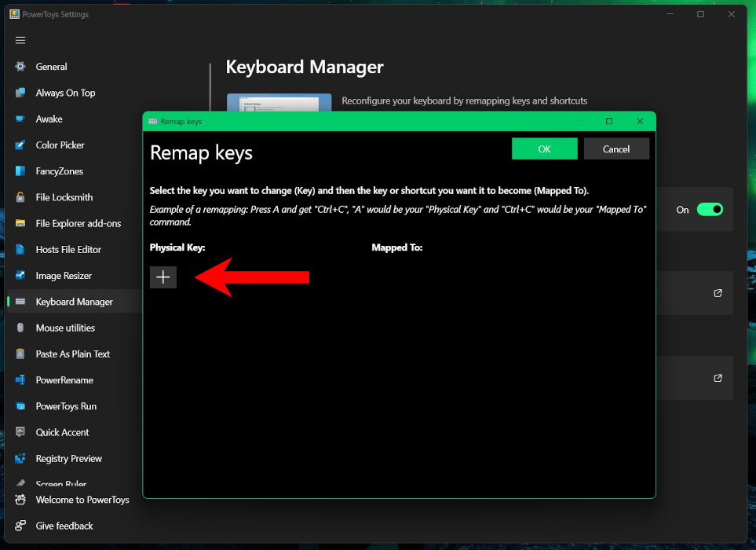
Task: Open Mouse utilities via its icon
Action: pyautogui.click(x=22, y=328)
